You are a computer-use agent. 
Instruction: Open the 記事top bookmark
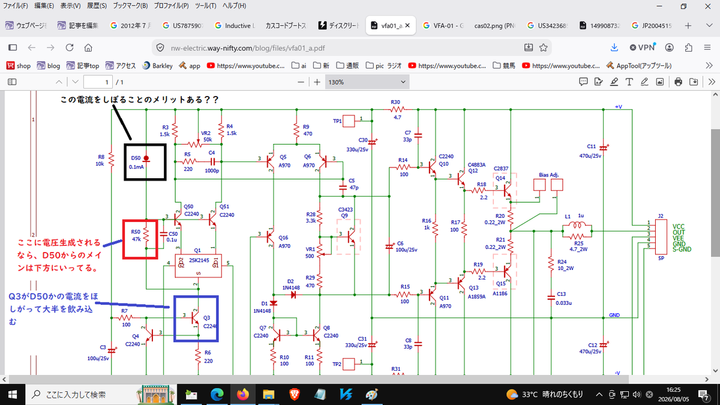pos(83,66)
